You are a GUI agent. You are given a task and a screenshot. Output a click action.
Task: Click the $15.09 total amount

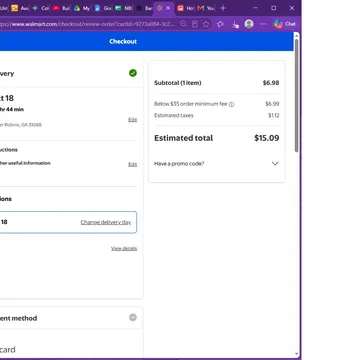point(267,138)
